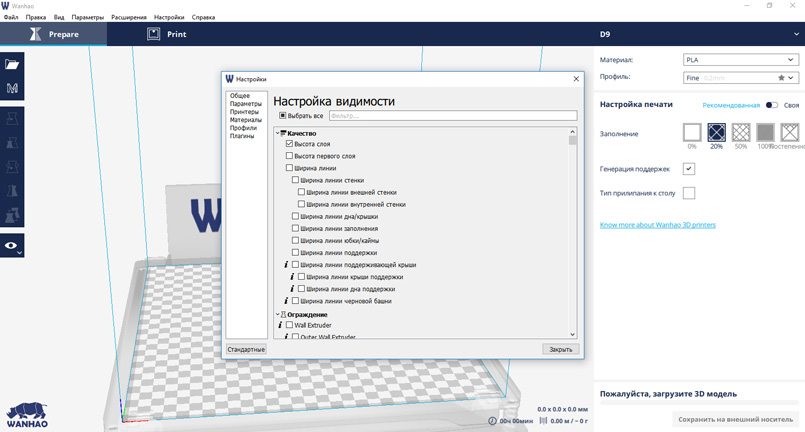Open the Справка menu
The height and width of the screenshot is (432, 805).
(203, 17)
